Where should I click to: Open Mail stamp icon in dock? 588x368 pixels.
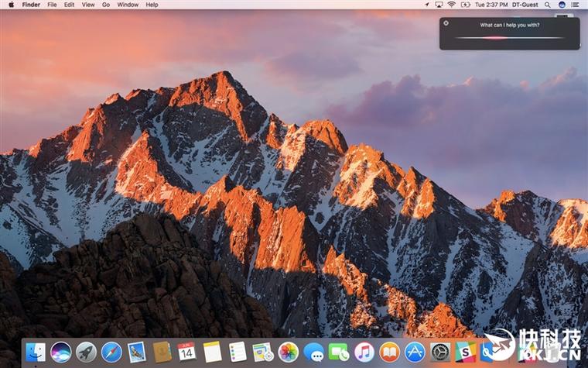click(x=136, y=353)
